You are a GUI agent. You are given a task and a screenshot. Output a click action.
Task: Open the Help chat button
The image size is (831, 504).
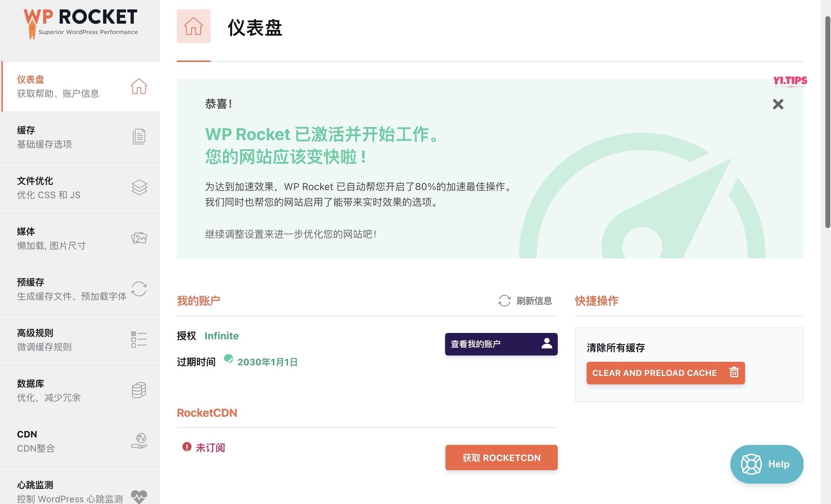767,464
